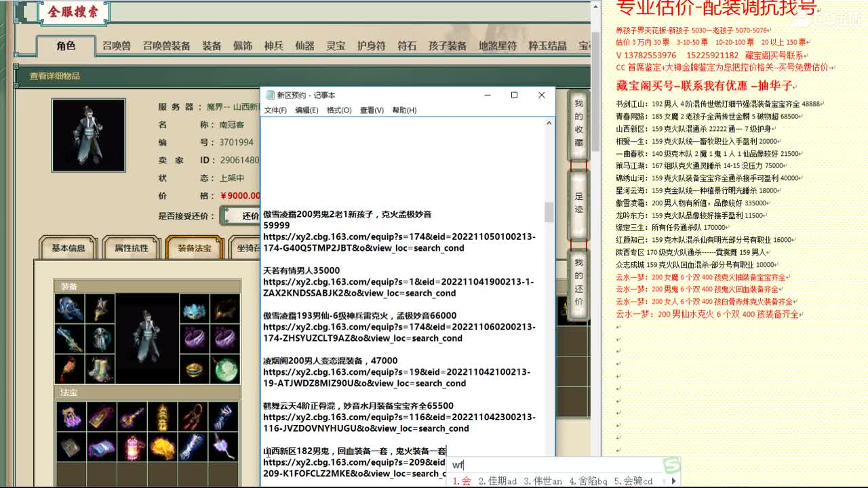
Task: View the white claw talisman in top row
Action: [x=224, y=416]
